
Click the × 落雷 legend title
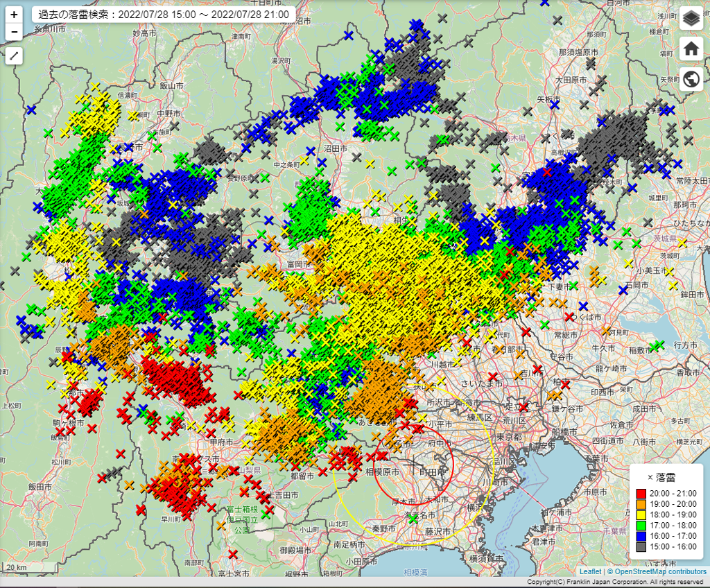(x=661, y=477)
